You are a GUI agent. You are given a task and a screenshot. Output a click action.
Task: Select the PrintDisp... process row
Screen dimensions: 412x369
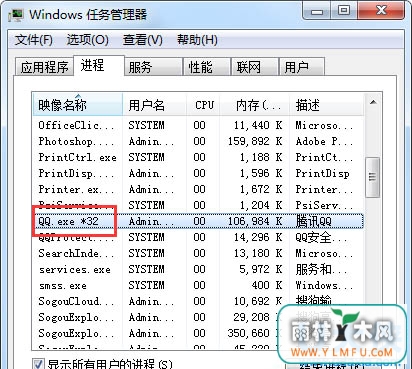198,173
